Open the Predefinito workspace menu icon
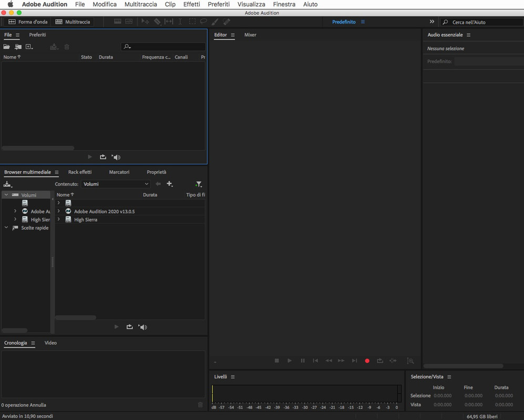The image size is (524, 420). point(363,22)
